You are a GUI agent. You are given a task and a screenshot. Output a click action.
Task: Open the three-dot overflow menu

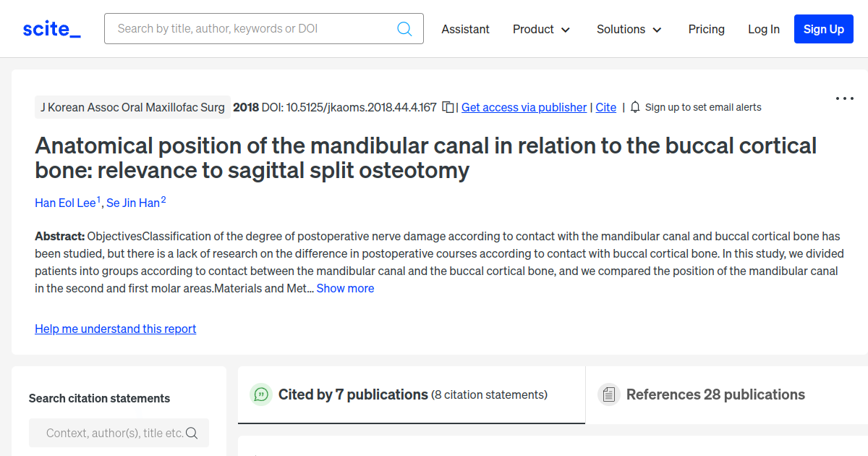844,98
